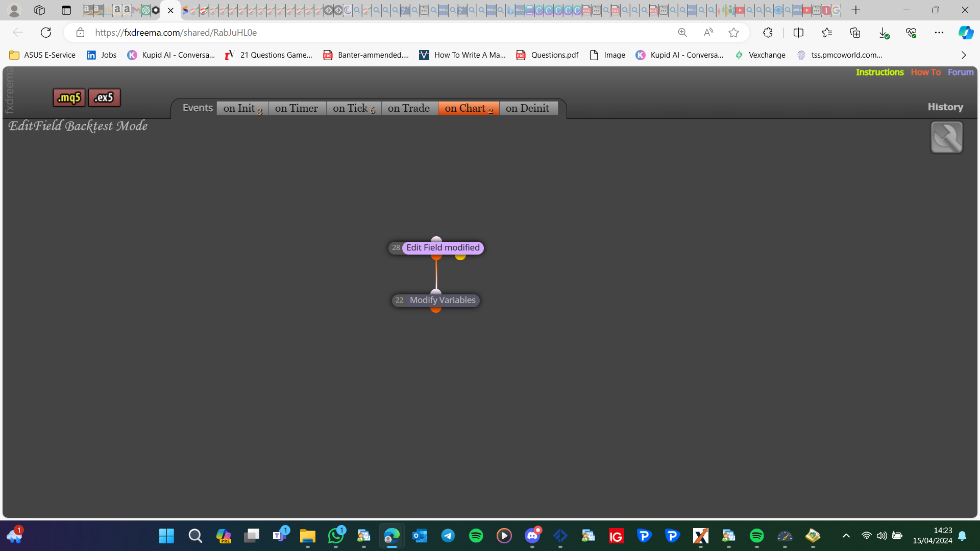Switch to the on Deinit tab
This screenshot has width=980, height=551.
click(x=528, y=108)
